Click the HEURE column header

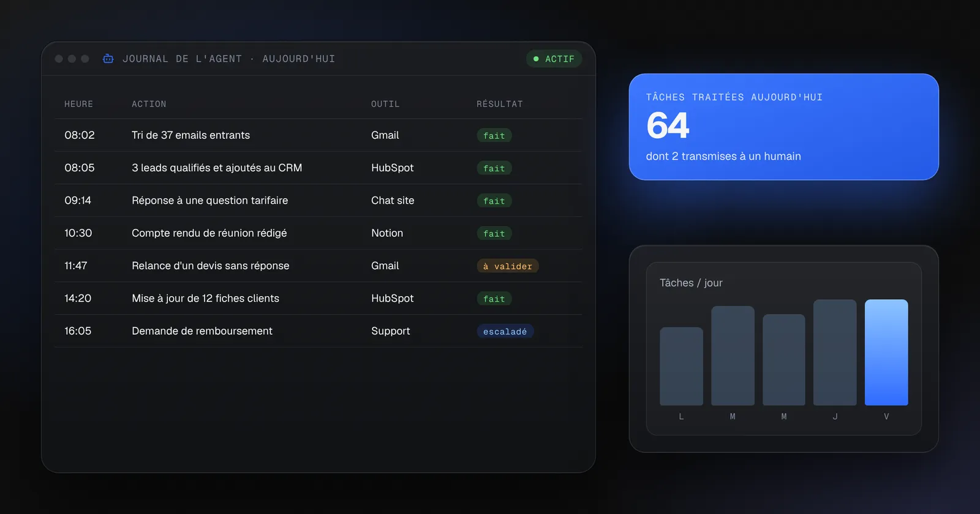[79, 104]
